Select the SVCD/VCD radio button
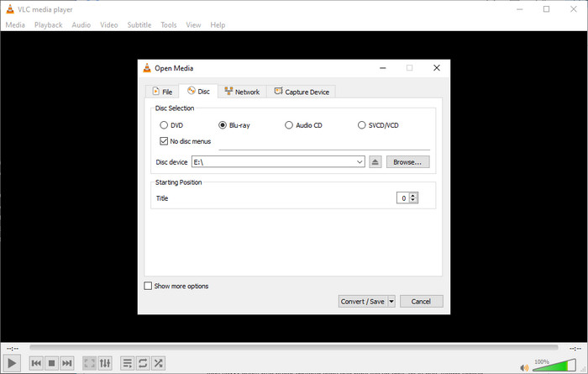 361,125
